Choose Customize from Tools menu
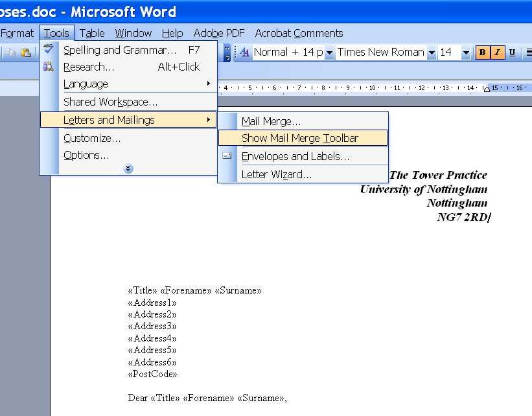This screenshot has height=416, width=532. [128, 138]
